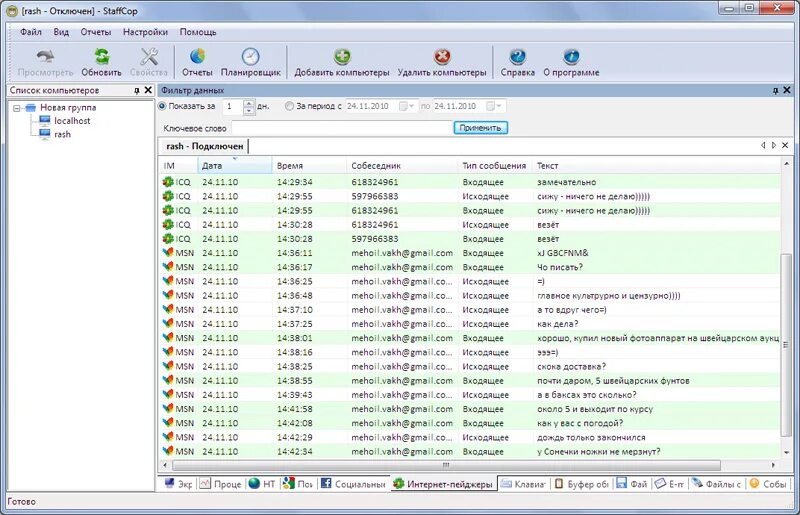The height and width of the screenshot is (515, 800).
Task: Switch to the Пои search tab
Action: (x=298, y=484)
